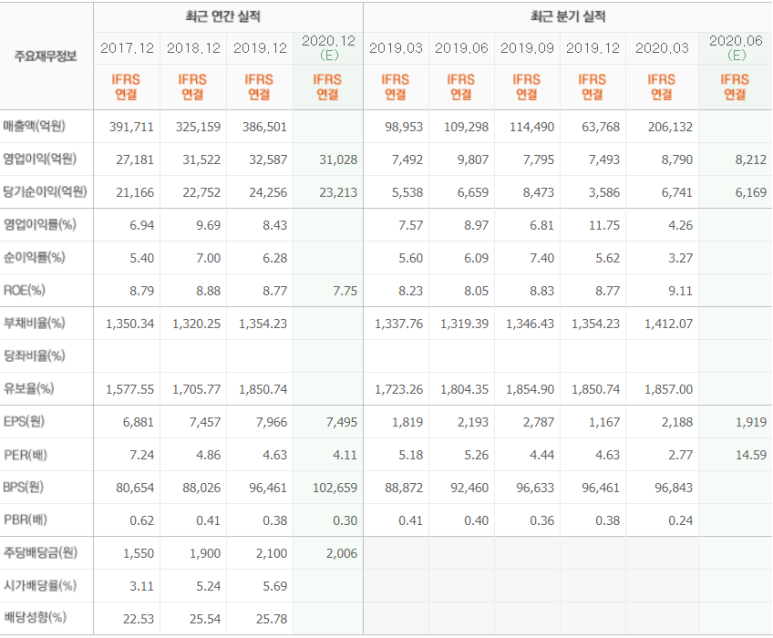Click the dividend value 2,006
This screenshot has height=638, width=773.
342,554
